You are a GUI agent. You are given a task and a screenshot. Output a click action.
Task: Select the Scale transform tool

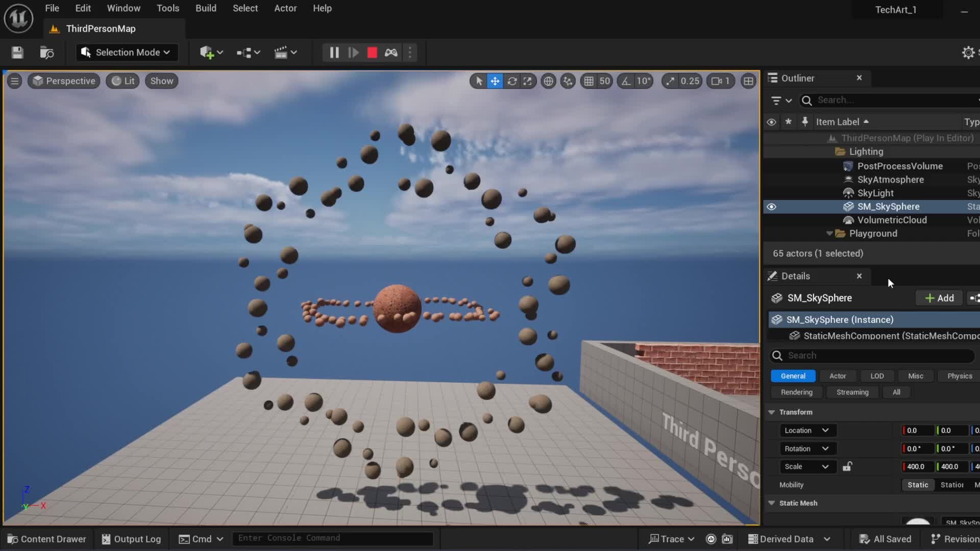click(x=528, y=81)
